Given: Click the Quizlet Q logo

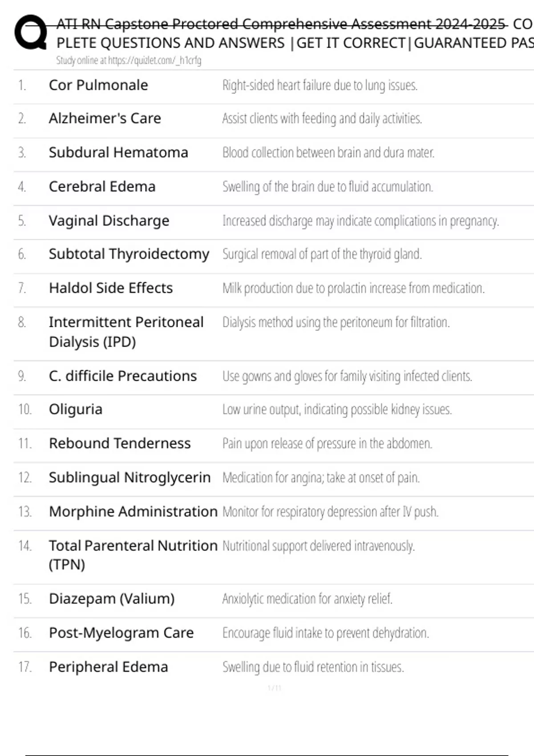Looking at the screenshot, I should pos(30,32).
